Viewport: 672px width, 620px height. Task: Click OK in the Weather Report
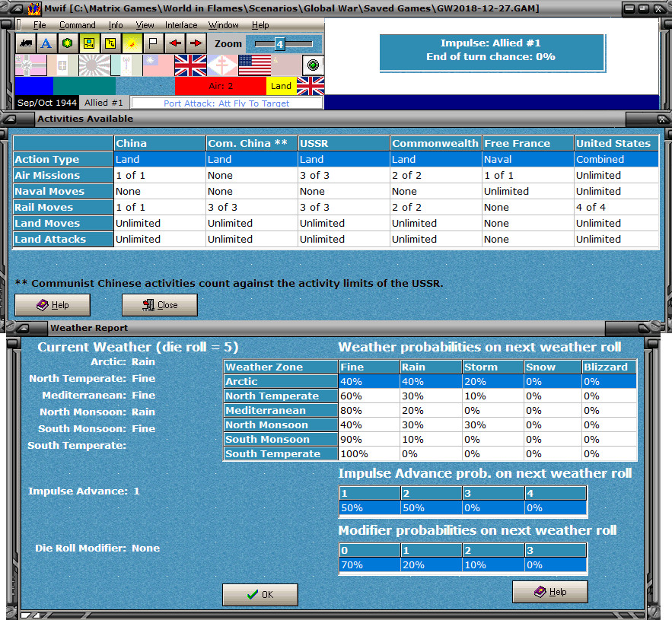260,594
